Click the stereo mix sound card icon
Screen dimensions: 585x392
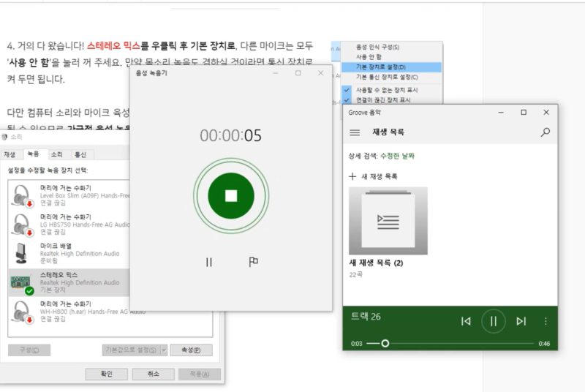(21, 283)
